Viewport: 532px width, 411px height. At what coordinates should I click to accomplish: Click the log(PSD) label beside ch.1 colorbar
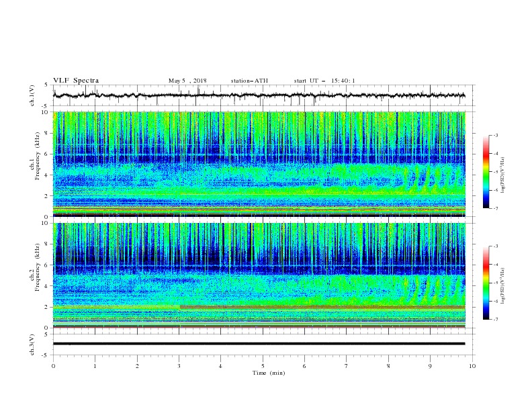(x=503, y=175)
